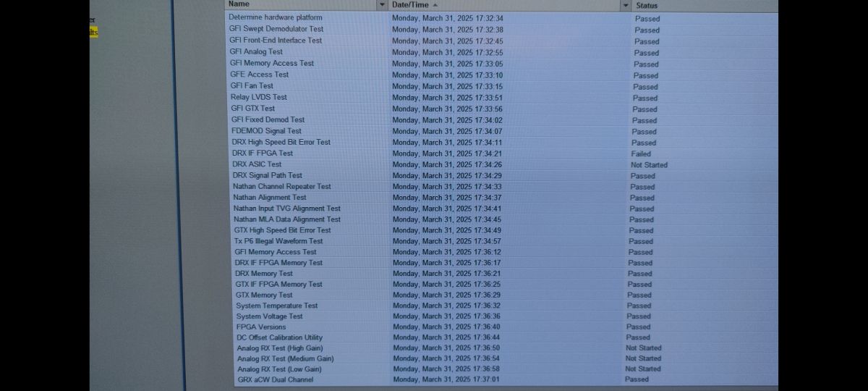Select the 'GFI Swept Demodulator Test' entry

pyautogui.click(x=276, y=29)
